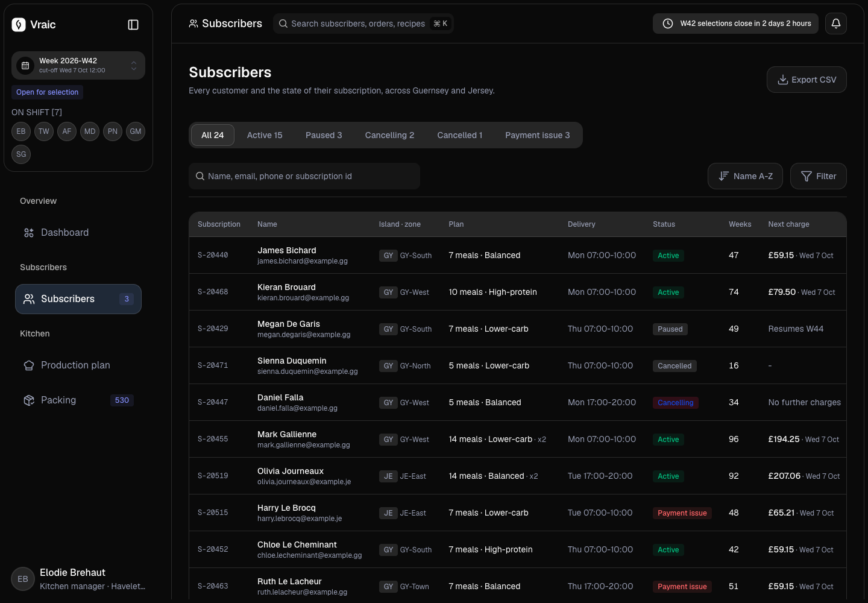The width and height of the screenshot is (868, 603).
Task: Collapse the sidebar panel icon
Action: pyautogui.click(x=133, y=25)
